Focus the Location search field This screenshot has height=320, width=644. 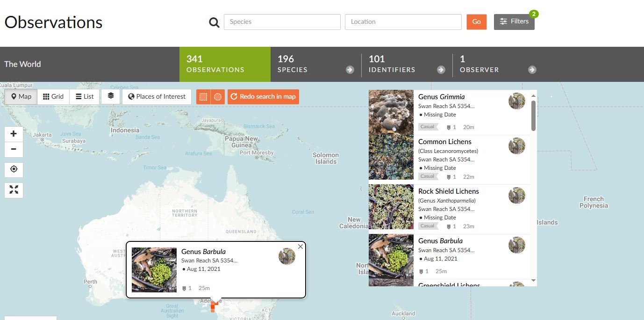coord(403,22)
